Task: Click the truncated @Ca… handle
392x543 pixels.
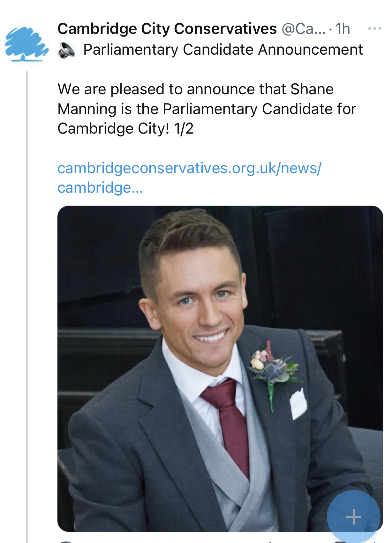Action: (x=303, y=29)
